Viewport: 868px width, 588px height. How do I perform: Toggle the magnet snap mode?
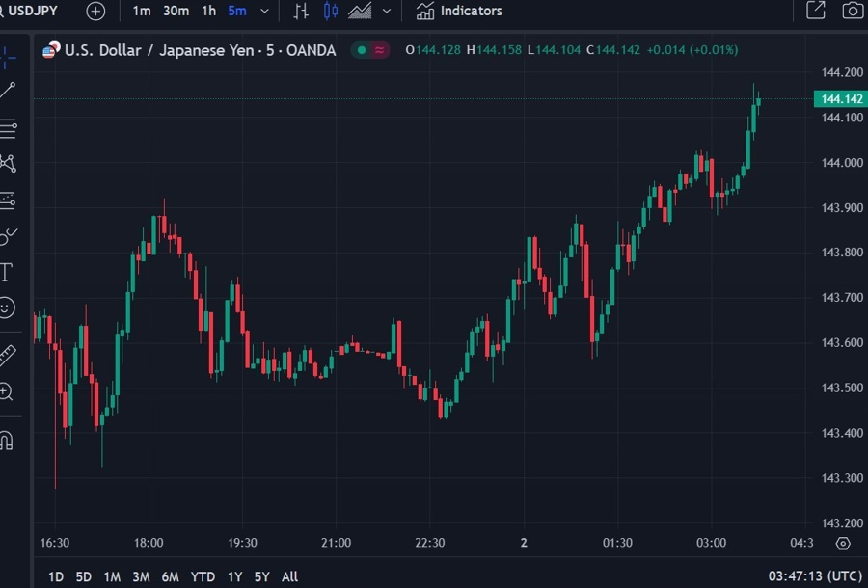[x=7, y=441]
